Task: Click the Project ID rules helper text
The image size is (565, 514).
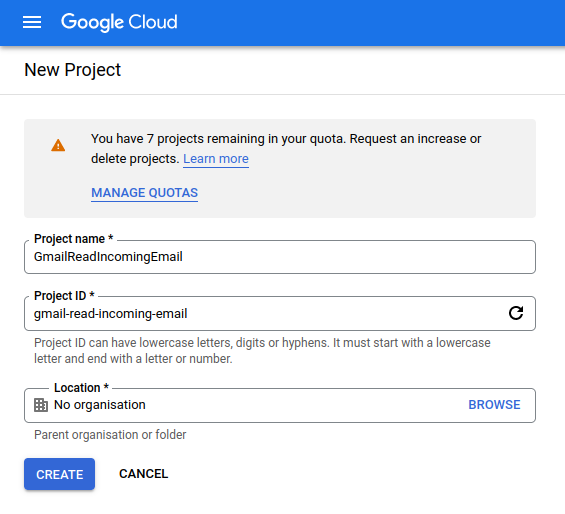Action: tap(262, 350)
